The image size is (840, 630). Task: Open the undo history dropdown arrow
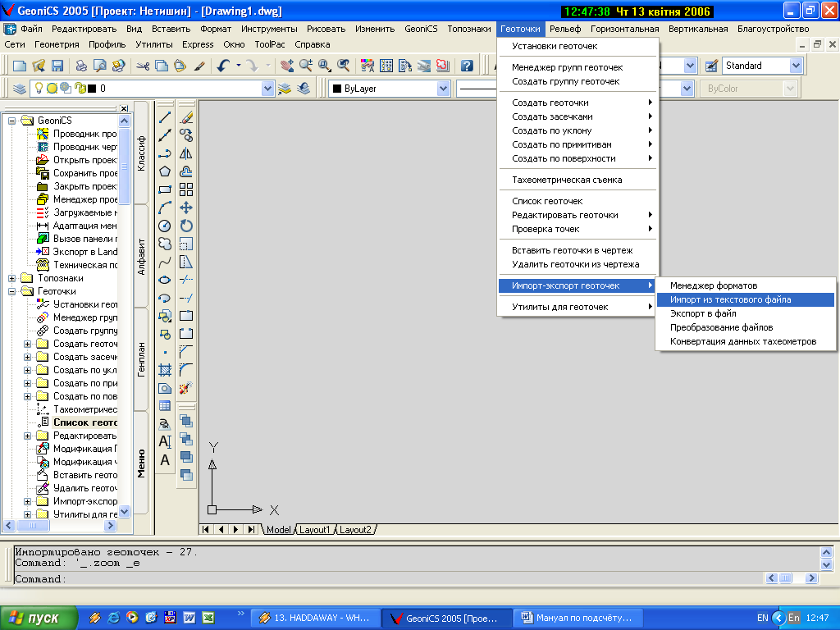click(239, 66)
